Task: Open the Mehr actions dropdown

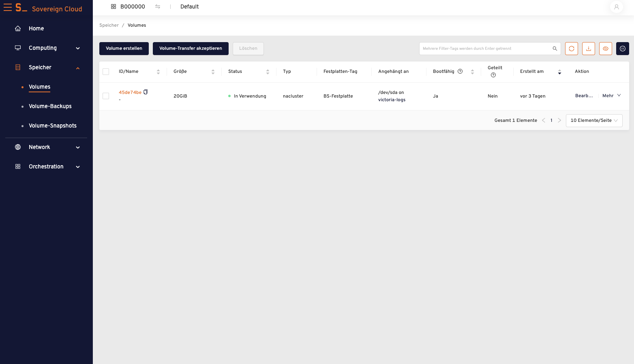Action: tap(612, 96)
